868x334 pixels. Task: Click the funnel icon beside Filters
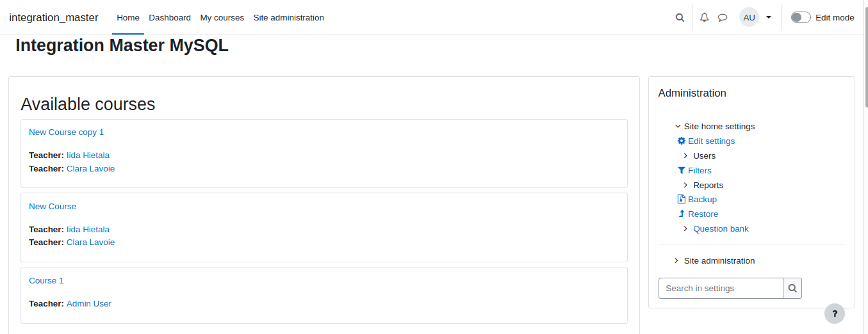(682, 170)
